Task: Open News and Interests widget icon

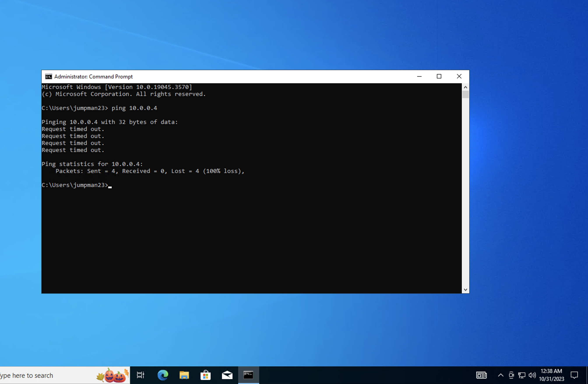Action: click(481, 375)
